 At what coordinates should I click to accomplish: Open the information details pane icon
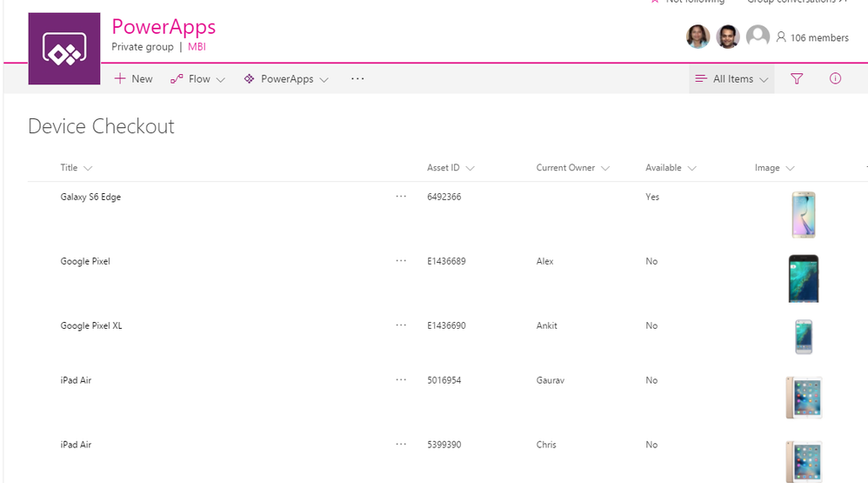835,78
